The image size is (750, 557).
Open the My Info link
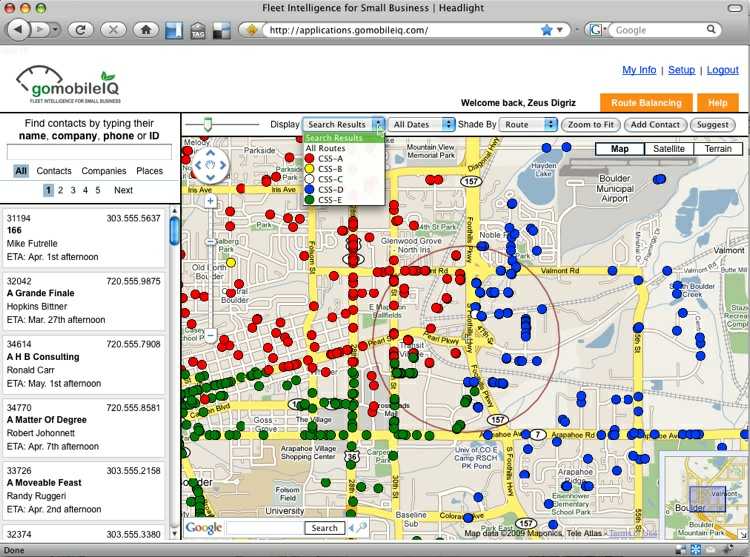pyautogui.click(x=639, y=70)
